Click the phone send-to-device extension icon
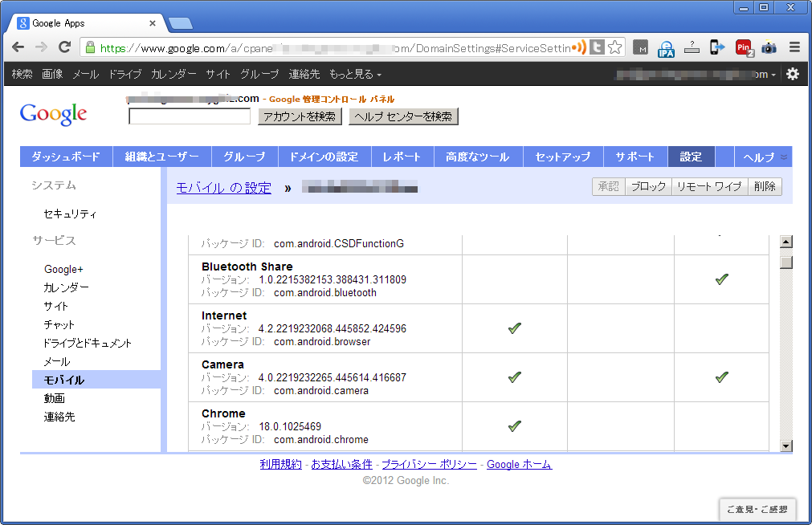 [717, 47]
